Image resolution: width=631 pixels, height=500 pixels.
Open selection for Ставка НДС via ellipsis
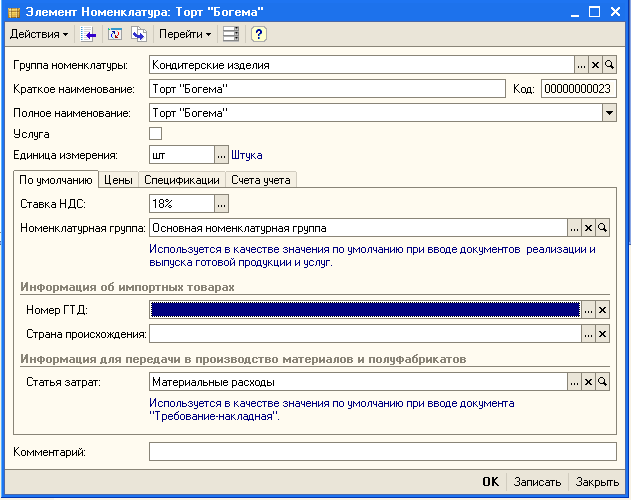pyautogui.click(x=222, y=204)
